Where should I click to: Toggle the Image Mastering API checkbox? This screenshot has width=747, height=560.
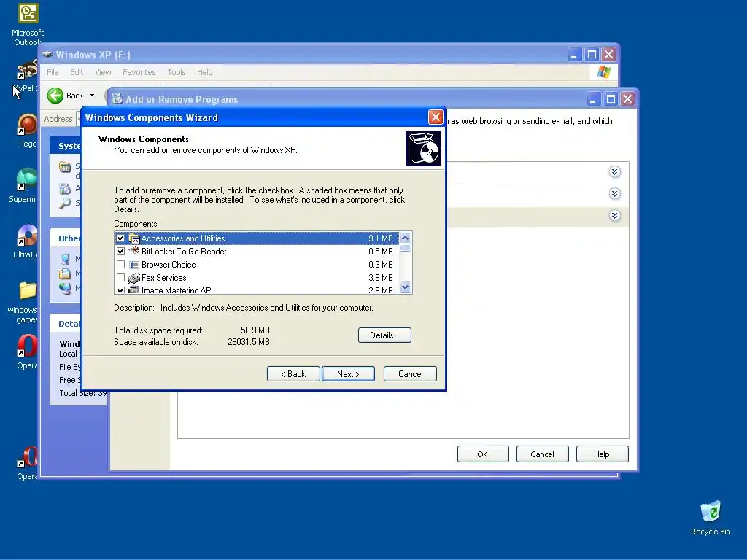click(120, 290)
